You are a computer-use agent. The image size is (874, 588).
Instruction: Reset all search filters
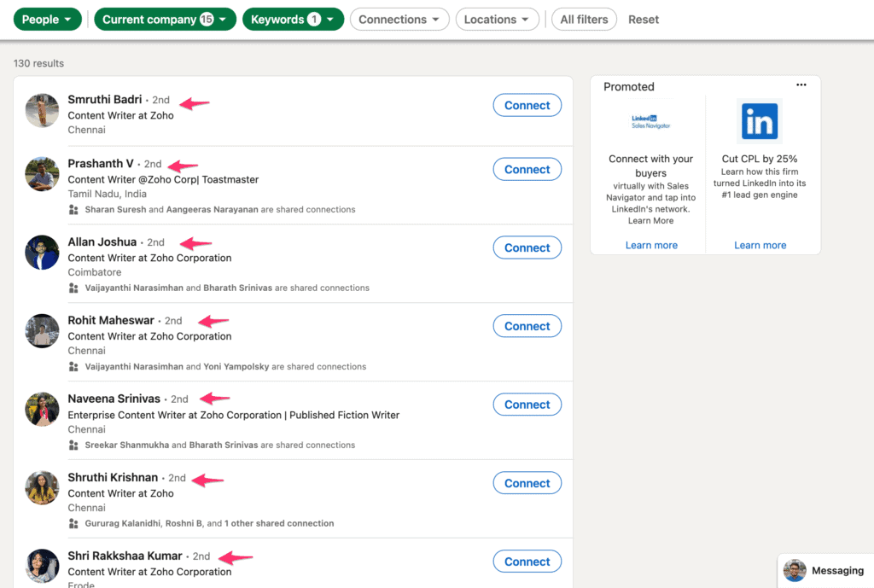[x=644, y=20]
